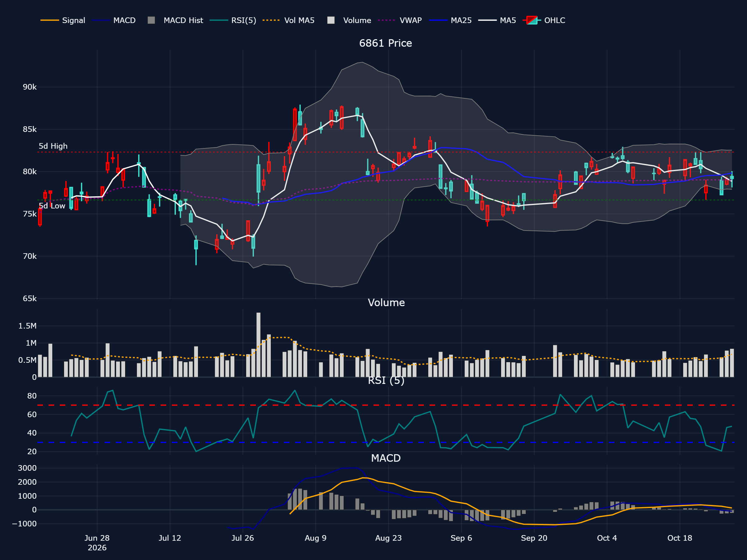Viewport: 747px width, 560px height.
Task: Click the '3000' MACD axis tick
Action: 27,468
